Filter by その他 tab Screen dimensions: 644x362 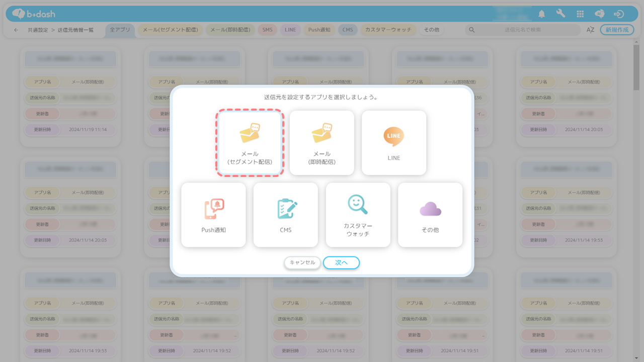pos(431,30)
